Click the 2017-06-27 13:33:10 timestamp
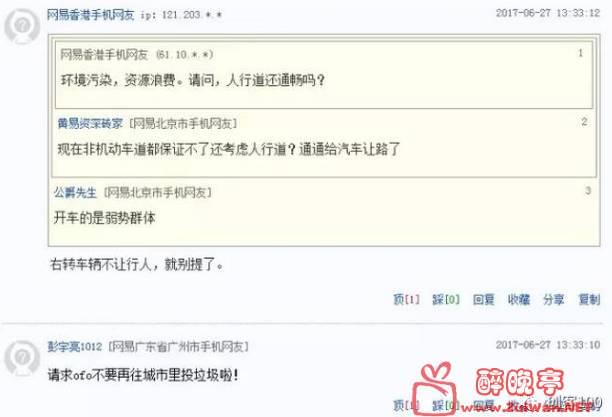This screenshot has height=417, width=612. tap(548, 345)
